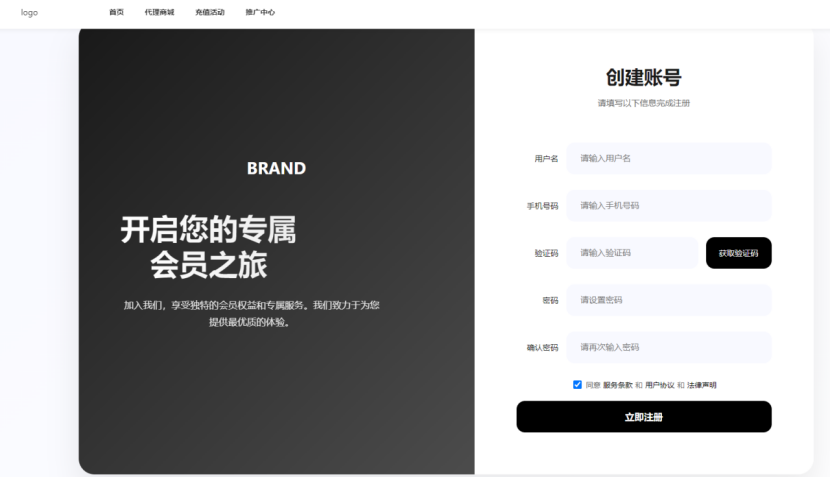Click the 用户名 field label

tap(546, 159)
